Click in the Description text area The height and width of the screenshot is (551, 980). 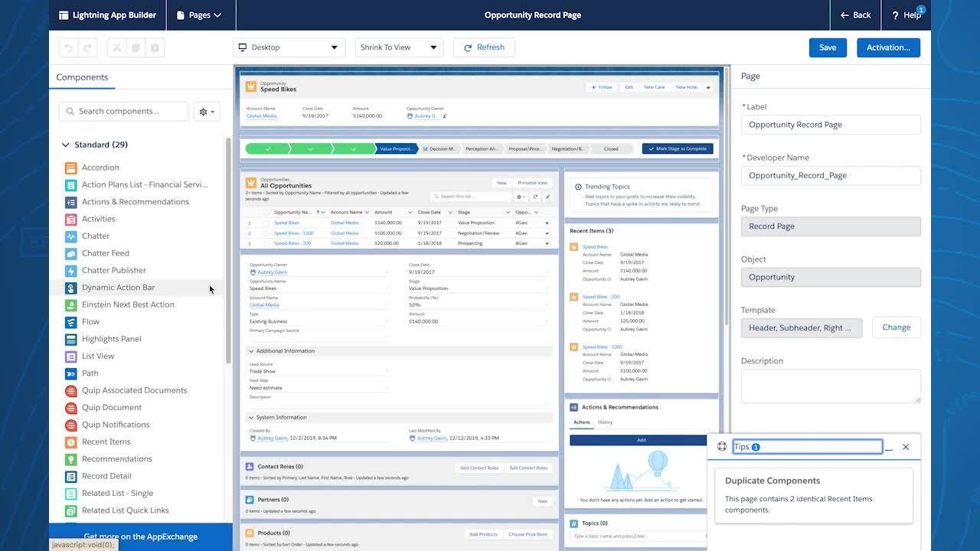coord(831,386)
